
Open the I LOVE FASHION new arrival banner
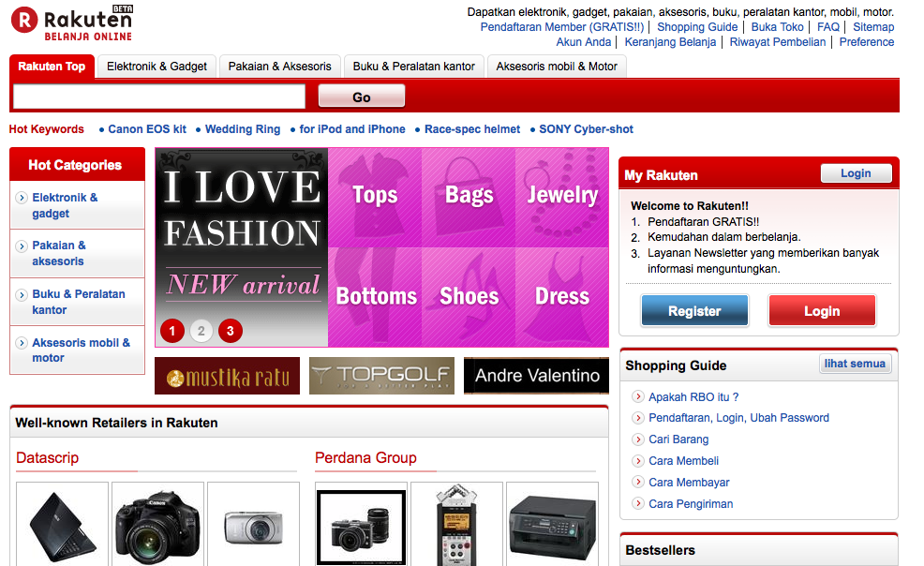click(x=242, y=247)
